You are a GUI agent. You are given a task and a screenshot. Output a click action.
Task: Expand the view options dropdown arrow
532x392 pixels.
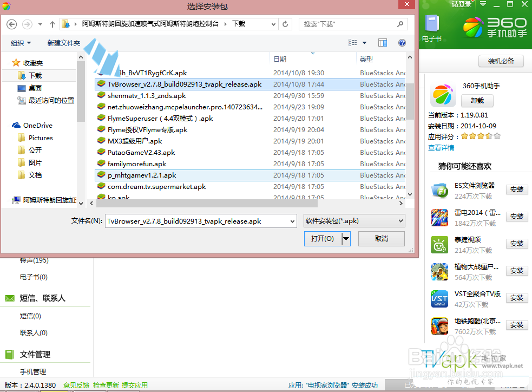tap(364, 43)
